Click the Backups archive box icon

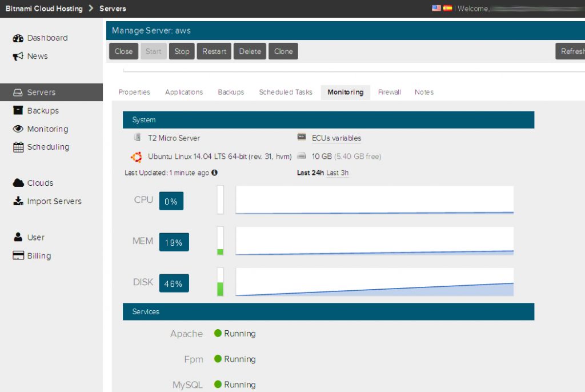tap(18, 110)
